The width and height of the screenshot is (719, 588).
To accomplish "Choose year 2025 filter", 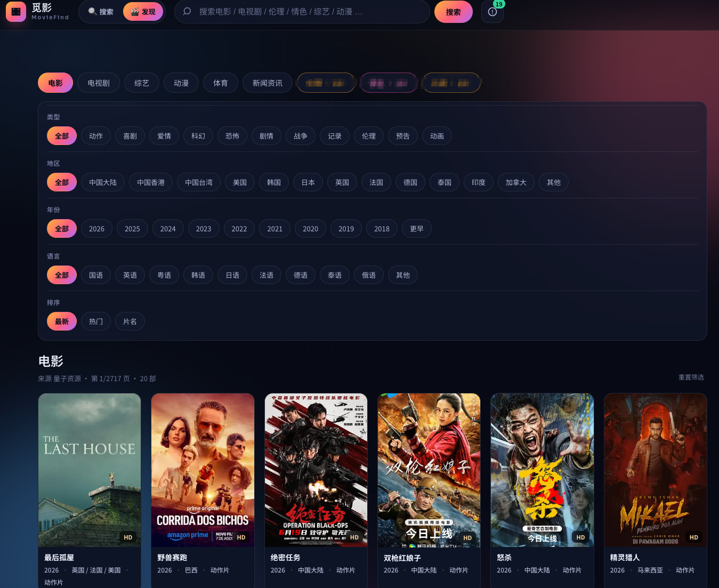I will 132,229.
